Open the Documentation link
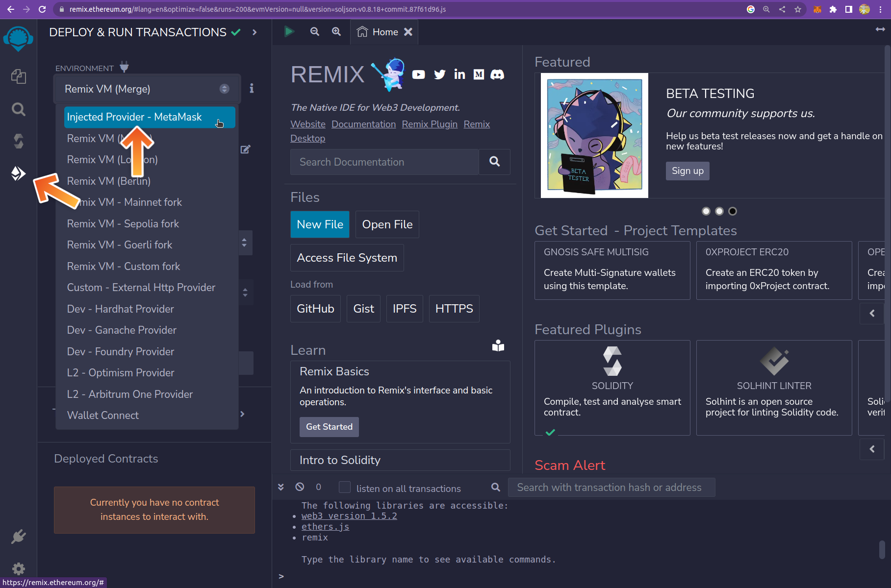 point(363,124)
